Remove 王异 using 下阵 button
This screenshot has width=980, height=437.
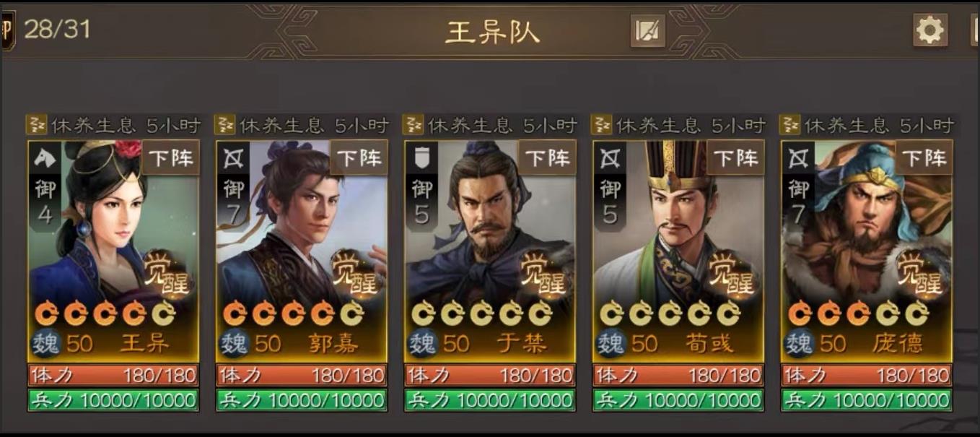point(170,157)
